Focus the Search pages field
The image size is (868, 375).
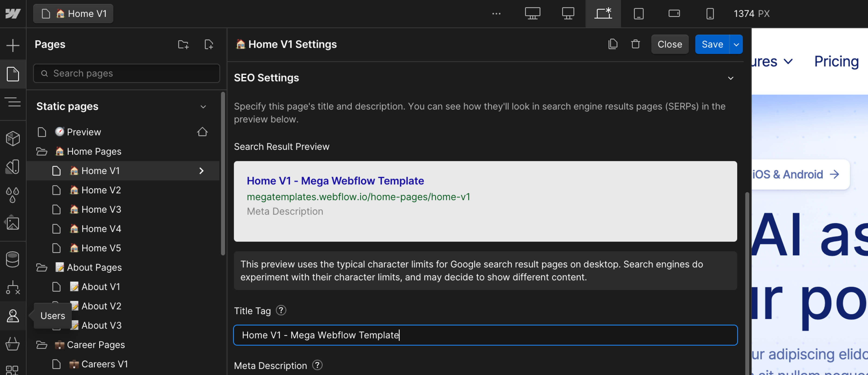tap(126, 73)
